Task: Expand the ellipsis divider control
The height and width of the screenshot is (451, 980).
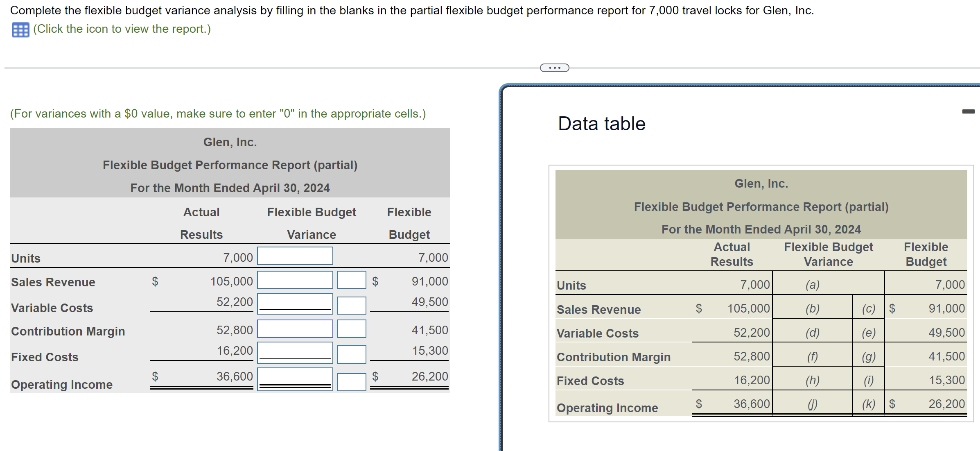Action: 554,67
